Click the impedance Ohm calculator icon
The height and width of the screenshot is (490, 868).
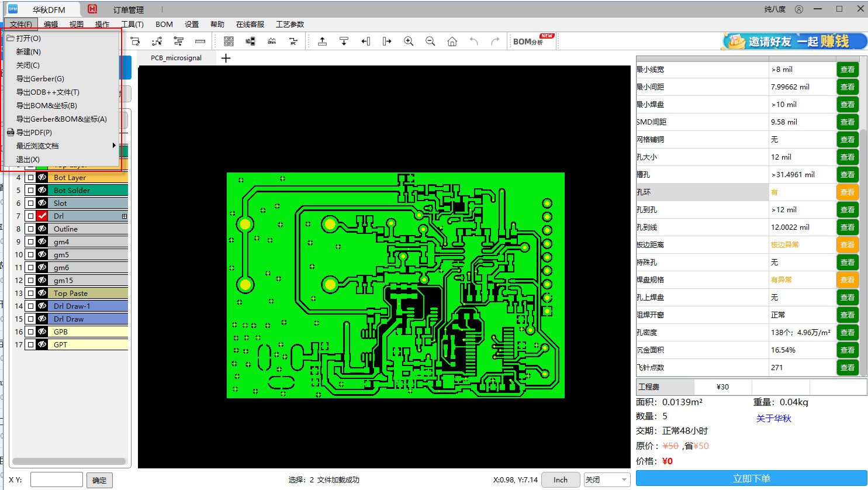pyautogui.click(x=272, y=41)
